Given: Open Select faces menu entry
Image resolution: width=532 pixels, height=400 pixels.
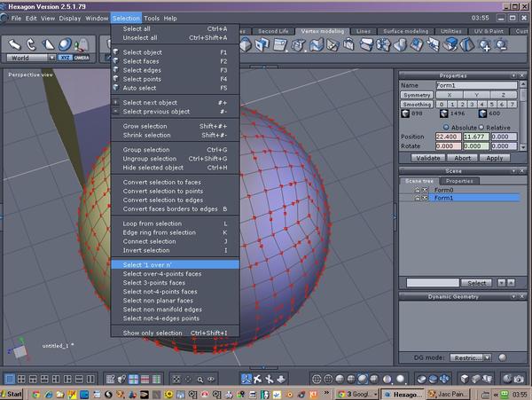Looking at the screenshot, I should point(175,61).
